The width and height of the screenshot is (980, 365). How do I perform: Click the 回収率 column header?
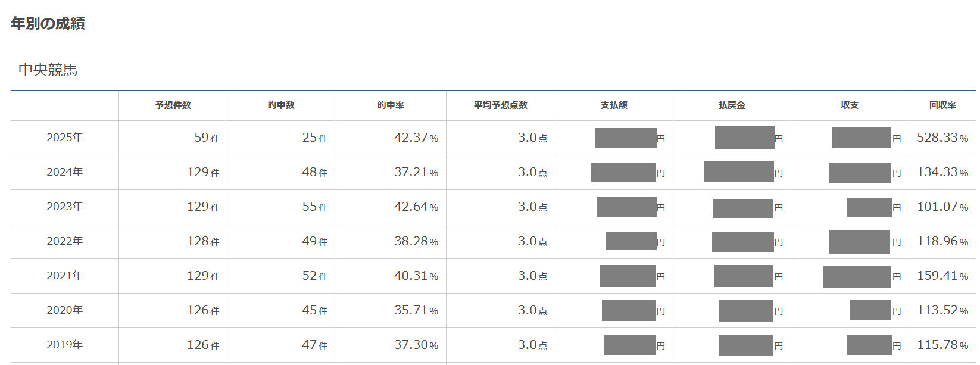[x=942, y=105]
